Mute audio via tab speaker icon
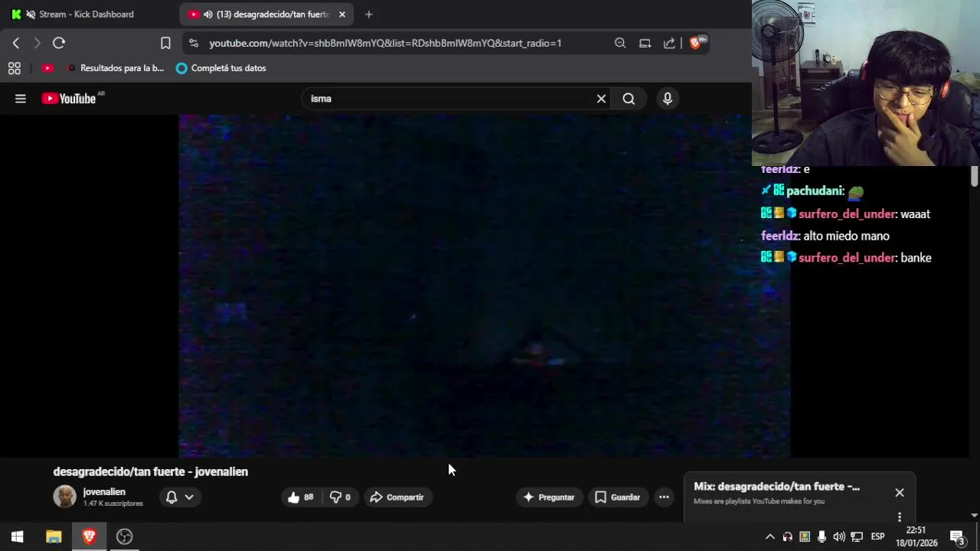 point(207,15)
